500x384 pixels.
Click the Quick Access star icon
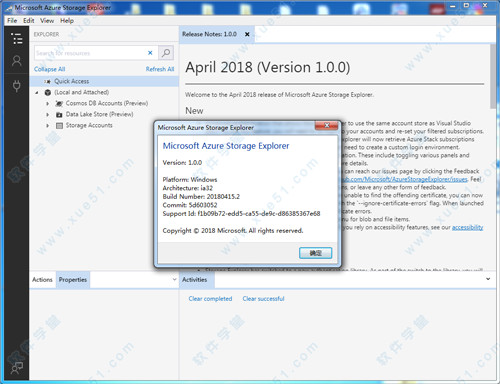(x=48, y=81)
